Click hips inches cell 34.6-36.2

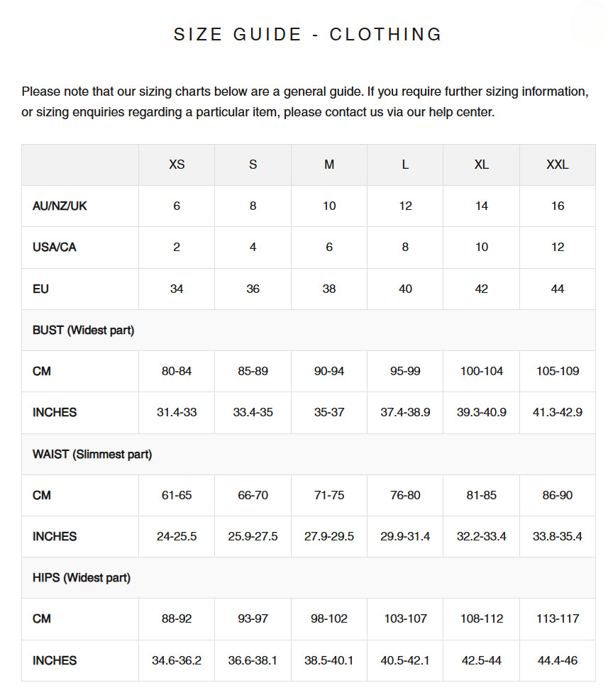[x=177, y=661]
